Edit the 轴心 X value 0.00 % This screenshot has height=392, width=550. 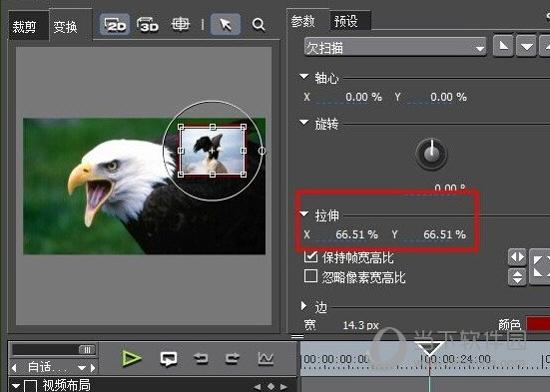[x=363, y=97]
